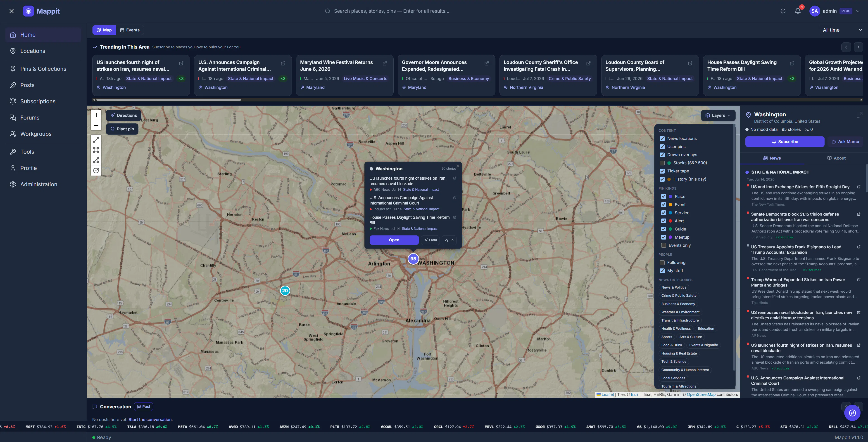Open external link for Governor Moore card
Screen dimensions: 868x442
(x=487, y=63)
